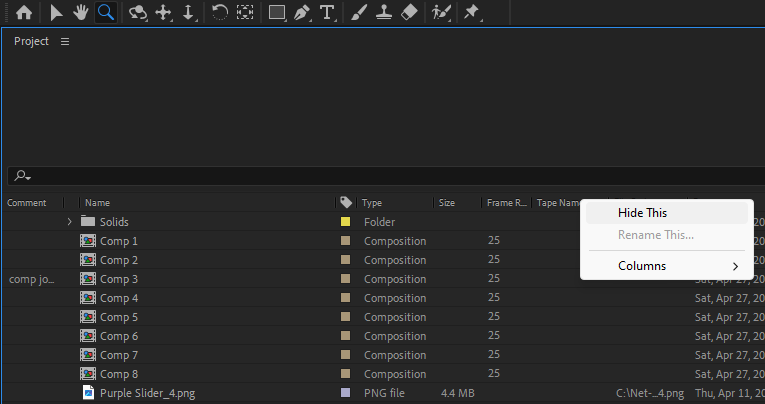Select the Type text tool
This screenshot has width=765, height=404.
pos(327,13)
